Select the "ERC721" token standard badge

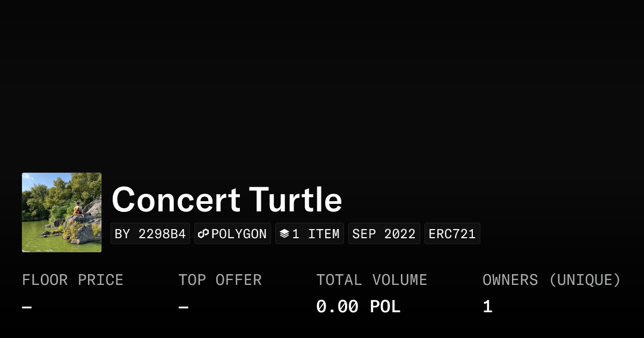(x=452, y=234)
